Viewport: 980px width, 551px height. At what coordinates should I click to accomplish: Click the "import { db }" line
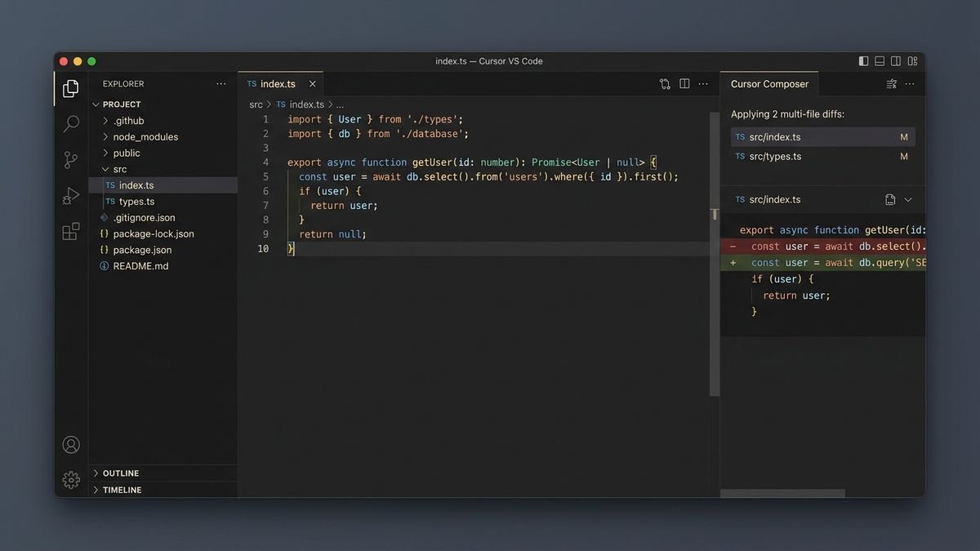378,134
